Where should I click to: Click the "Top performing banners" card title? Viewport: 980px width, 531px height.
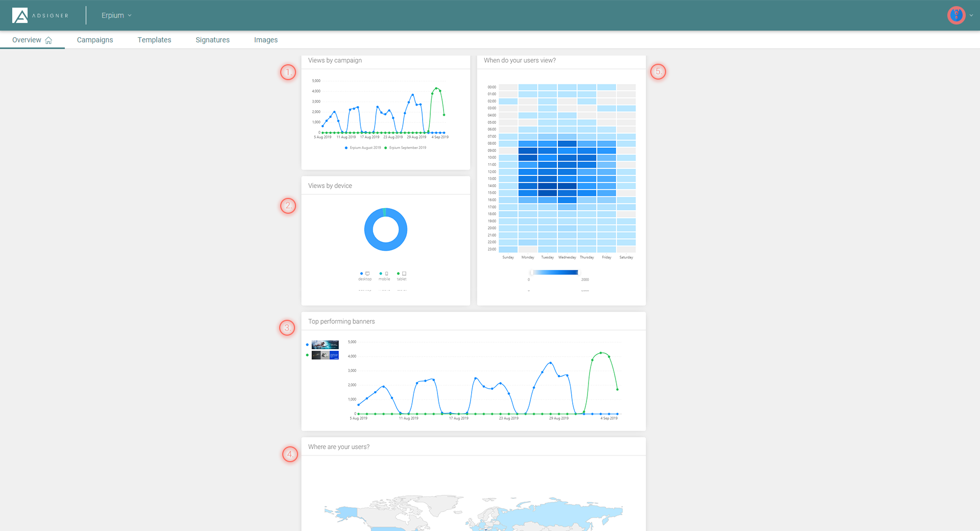341,321
